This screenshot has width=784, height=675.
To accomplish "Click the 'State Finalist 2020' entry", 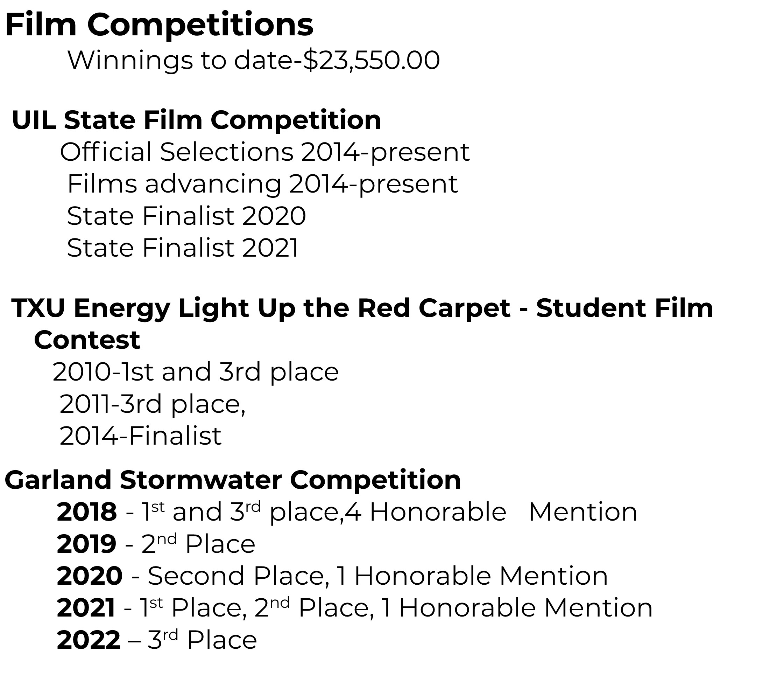I will pyautogui.click(x=186, y=216).
